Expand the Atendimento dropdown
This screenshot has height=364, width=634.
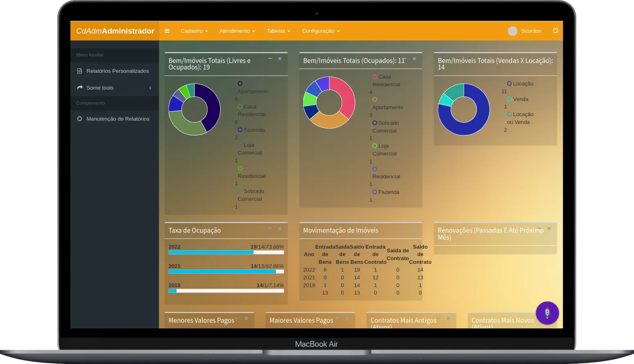pos(237,31)
